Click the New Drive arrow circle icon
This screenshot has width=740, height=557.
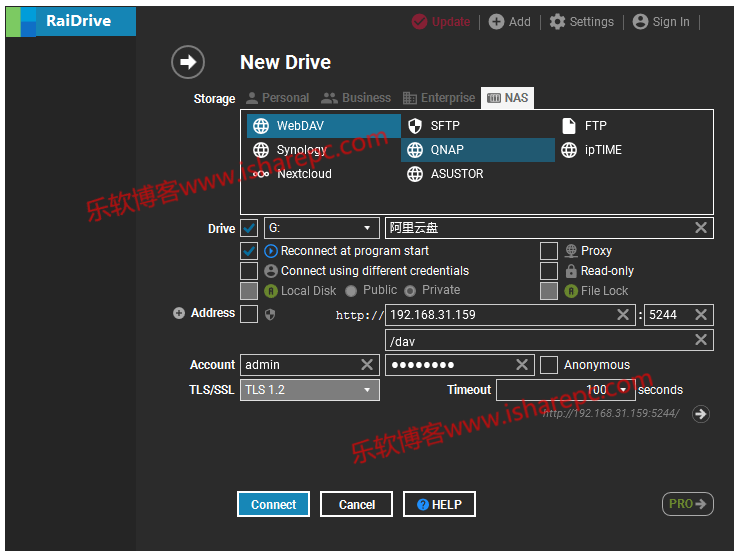click(188, 62)
